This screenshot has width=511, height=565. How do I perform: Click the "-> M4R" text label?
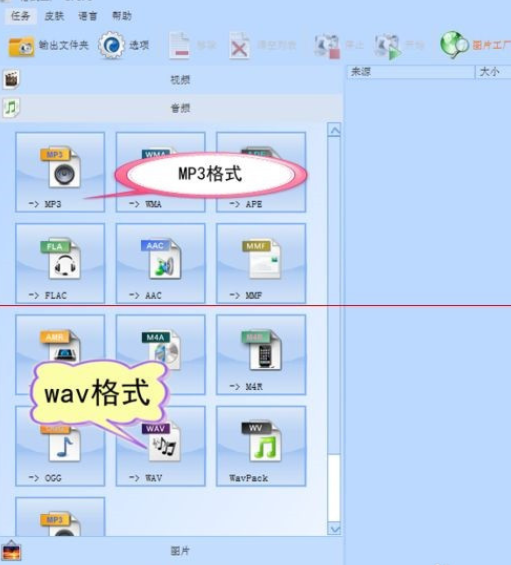[x=246, y=387]
